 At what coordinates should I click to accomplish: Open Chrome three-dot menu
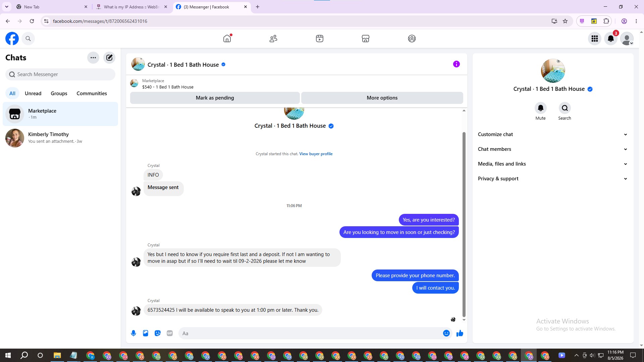pyautogui.click(x=636, y=21)
